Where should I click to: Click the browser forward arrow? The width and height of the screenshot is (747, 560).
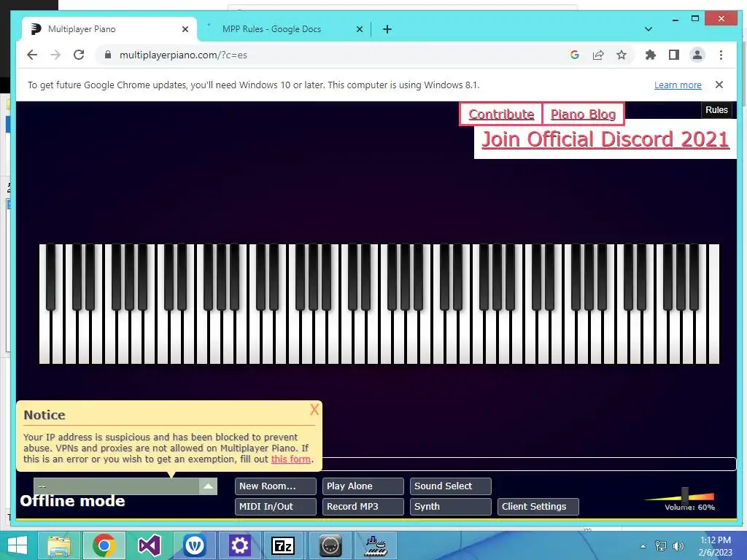55,55
